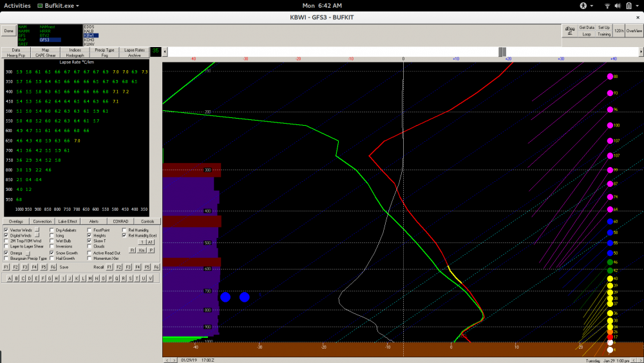The width and height of the screenshot is (644, 363).
Task: Click letter button A
Action: [x=10, y=279]
